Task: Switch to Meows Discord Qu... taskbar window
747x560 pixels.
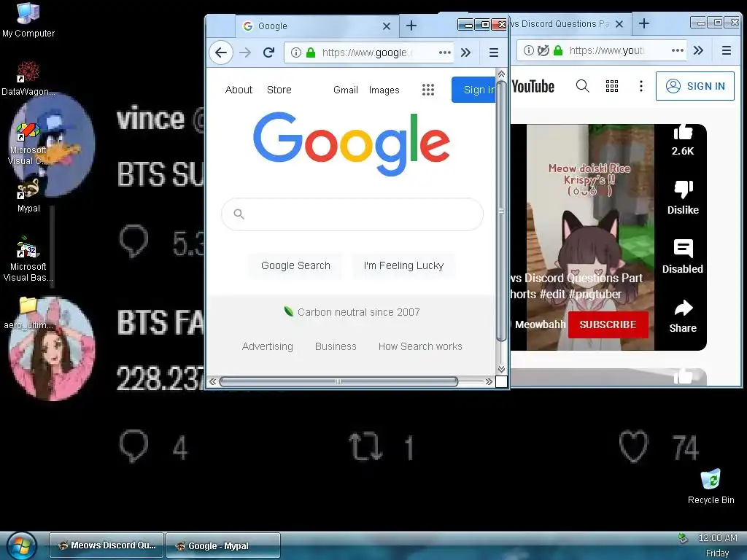Action: tap(107, 545)
